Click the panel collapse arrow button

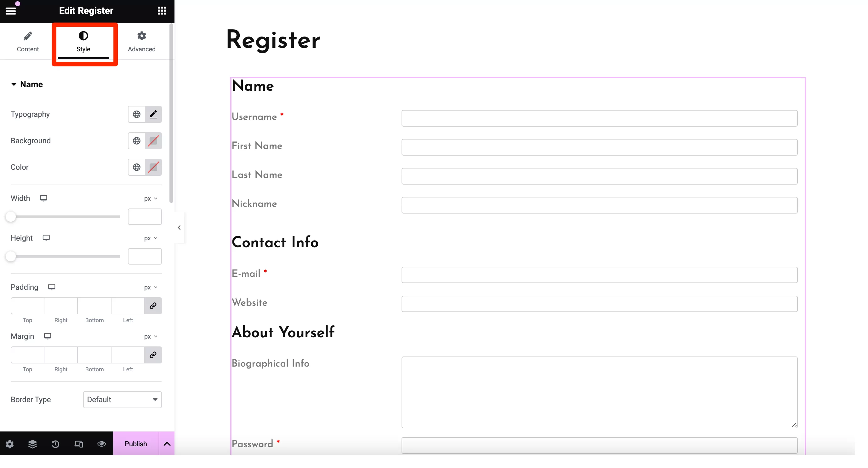pos(179,227)
